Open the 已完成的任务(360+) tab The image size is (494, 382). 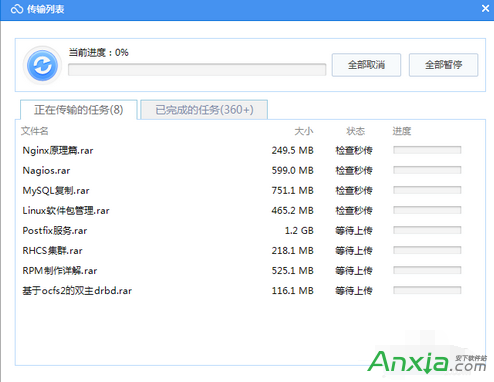click(204, 110)
